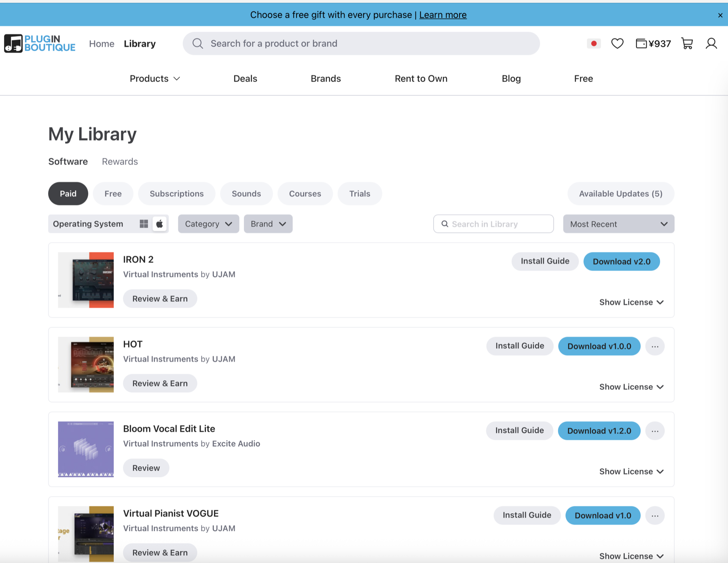Click Review & Earn for HOT

(x=160, y=383)
